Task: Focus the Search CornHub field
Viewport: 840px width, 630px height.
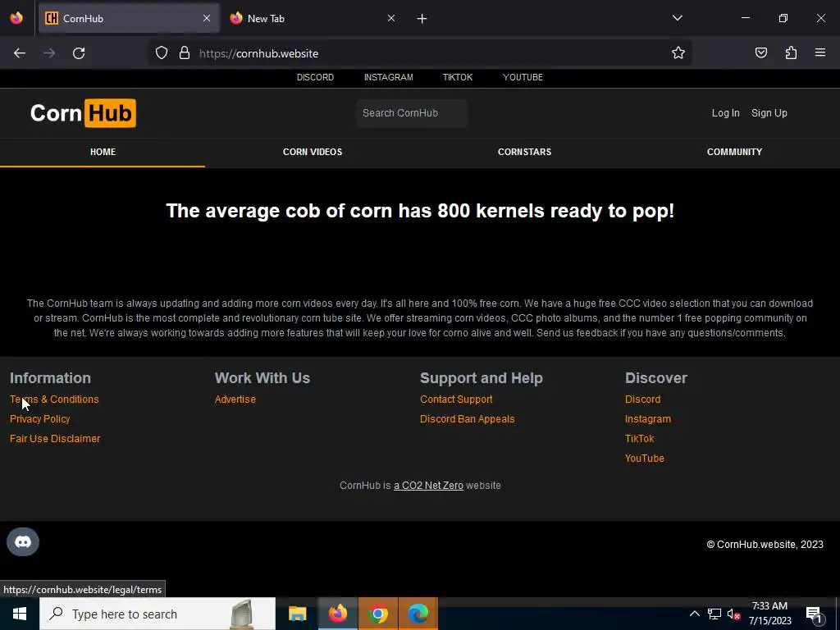Action: (412, 113)
